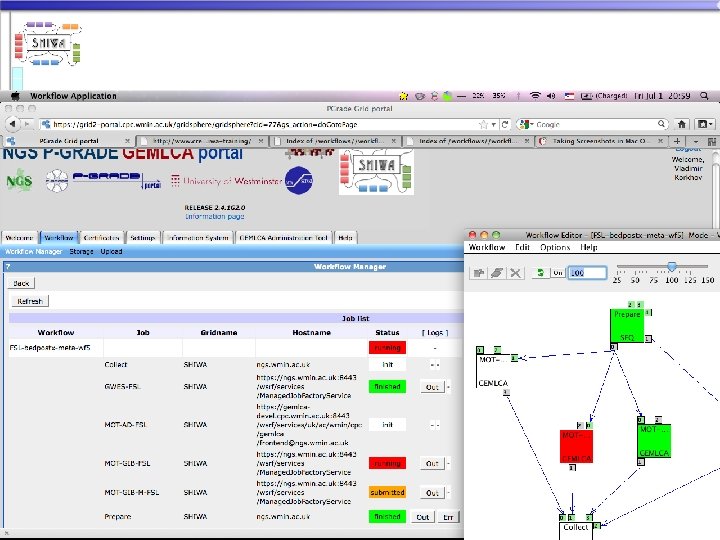
Task: Open the portal Help tab
Action: click(x=345, y=237)
